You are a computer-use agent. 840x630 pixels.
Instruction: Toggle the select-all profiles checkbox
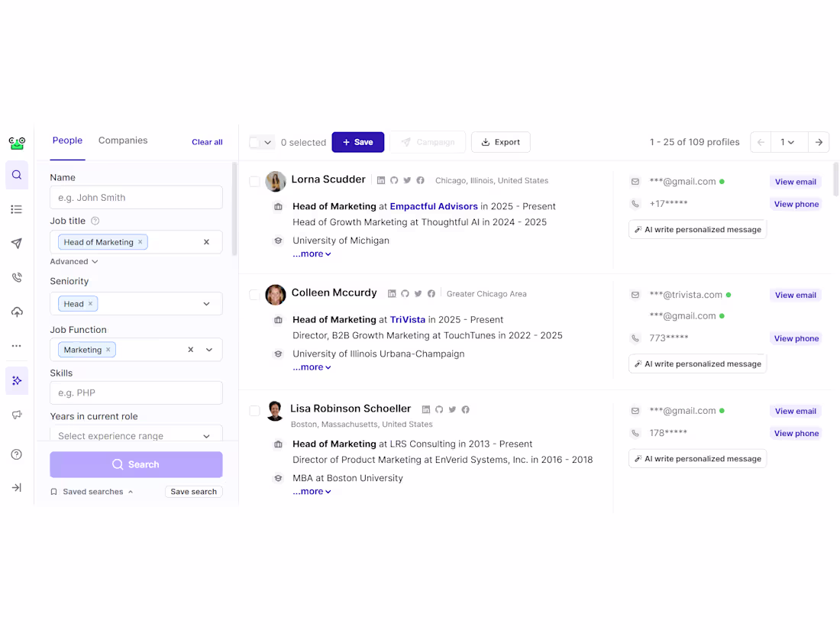(254, 143)
